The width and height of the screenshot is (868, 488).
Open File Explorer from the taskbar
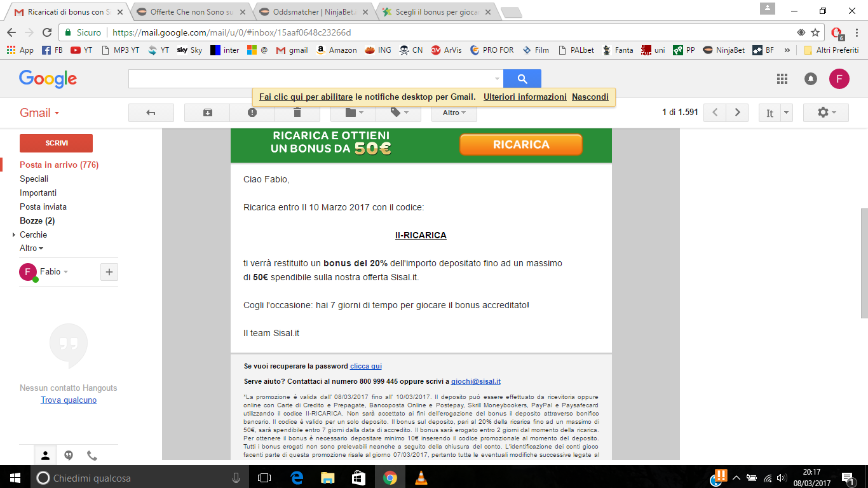click(x=327, y=477)
